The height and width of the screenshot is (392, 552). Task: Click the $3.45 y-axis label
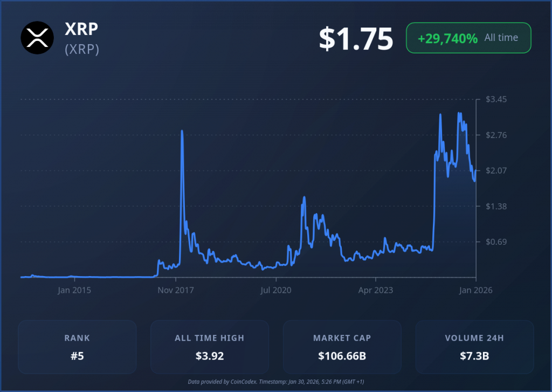(496, 100)
